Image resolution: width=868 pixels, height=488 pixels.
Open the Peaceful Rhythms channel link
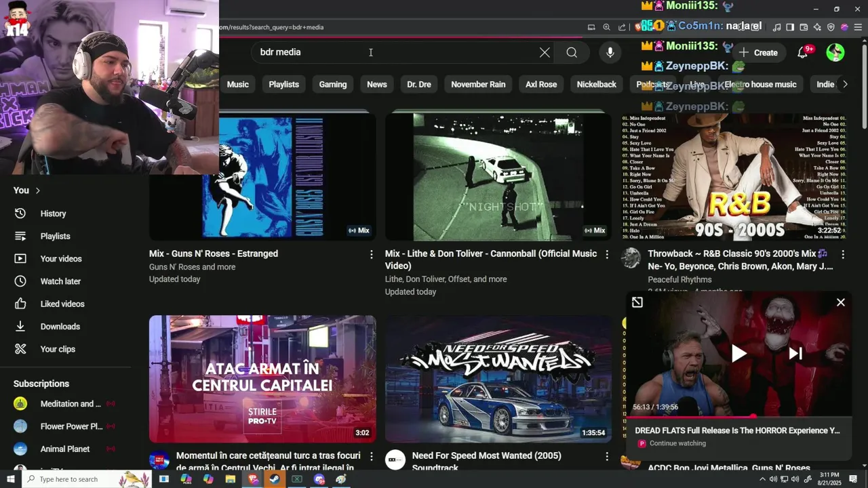tap(679, 279)
